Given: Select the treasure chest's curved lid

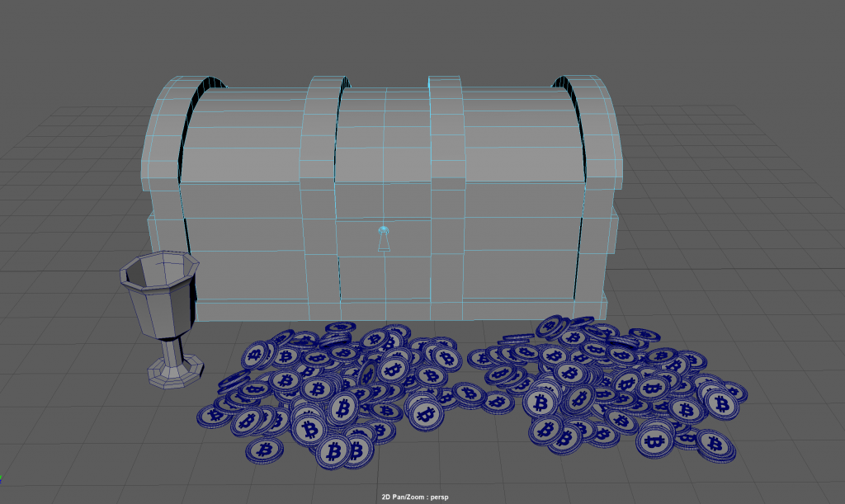Looking at the screenshot, I should (x=382, y=132).
